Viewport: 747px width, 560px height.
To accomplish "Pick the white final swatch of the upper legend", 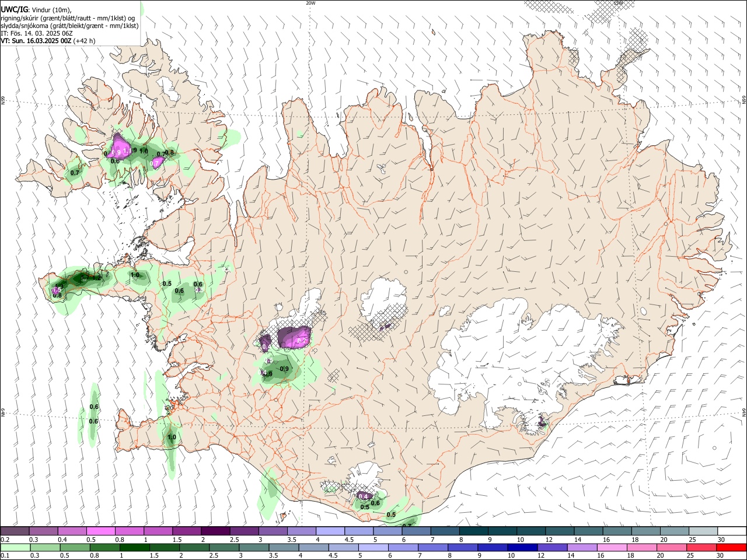I will [731, 531].
